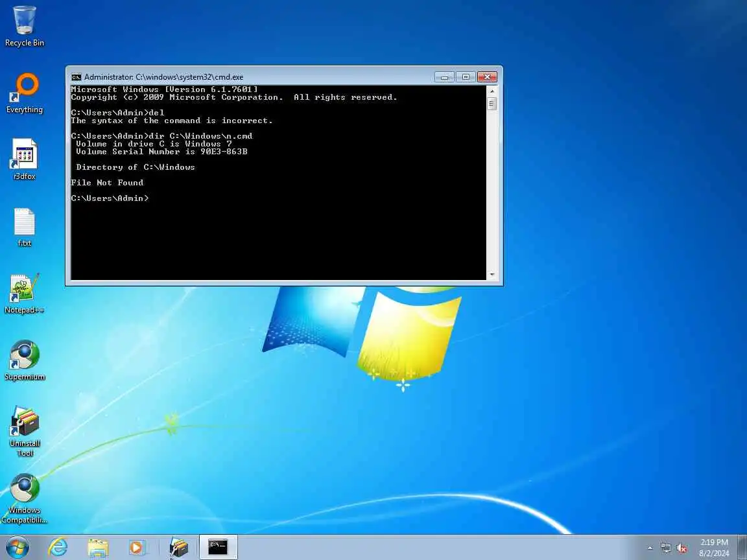Click the Show Desktop strip

[x=742, y=547]
